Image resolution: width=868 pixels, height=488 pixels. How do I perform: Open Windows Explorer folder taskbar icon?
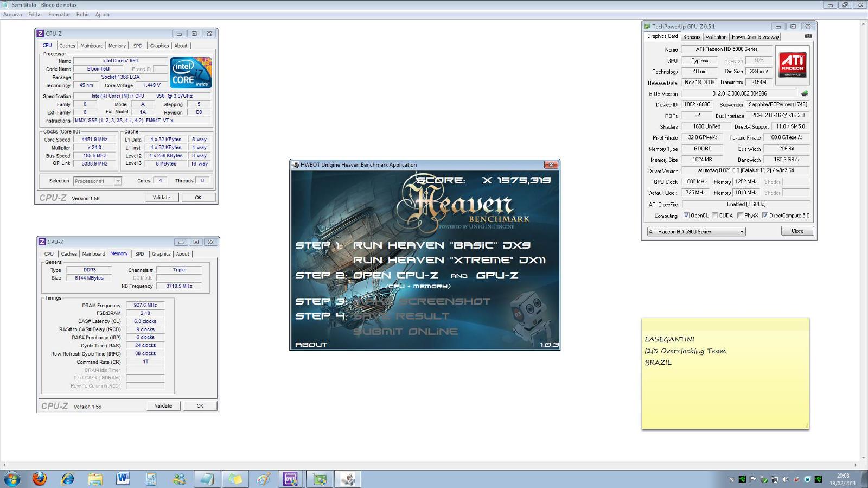pyautogui.click(x=95, y=479)
